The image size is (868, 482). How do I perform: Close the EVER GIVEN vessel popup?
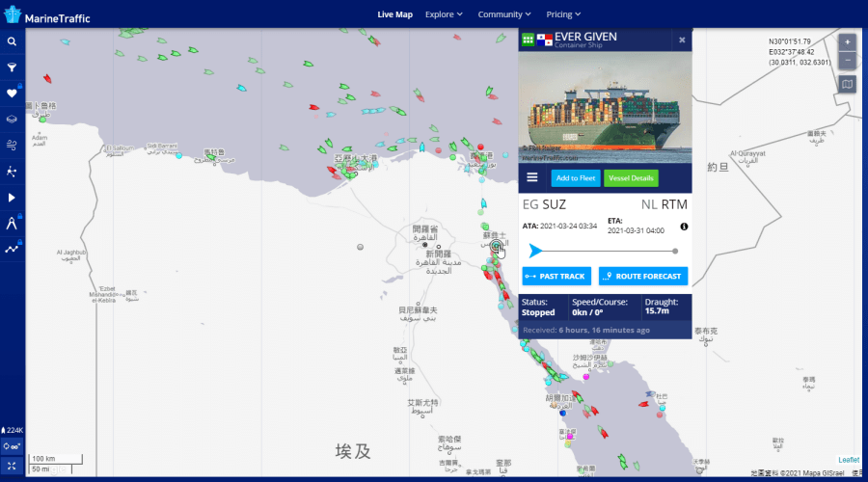[682, 40]
